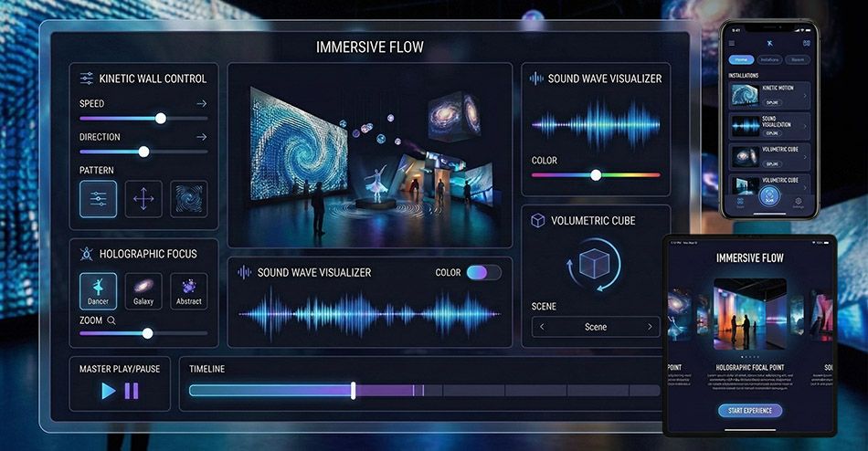Open the hamburger menu in the phone app
This screenshot has height=451, width=868.
(732, 44)
